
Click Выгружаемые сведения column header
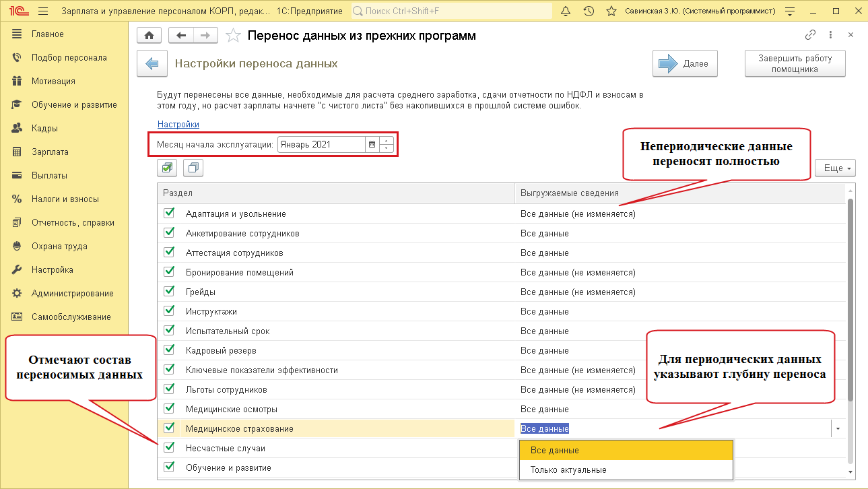click(x=680, y=193)
